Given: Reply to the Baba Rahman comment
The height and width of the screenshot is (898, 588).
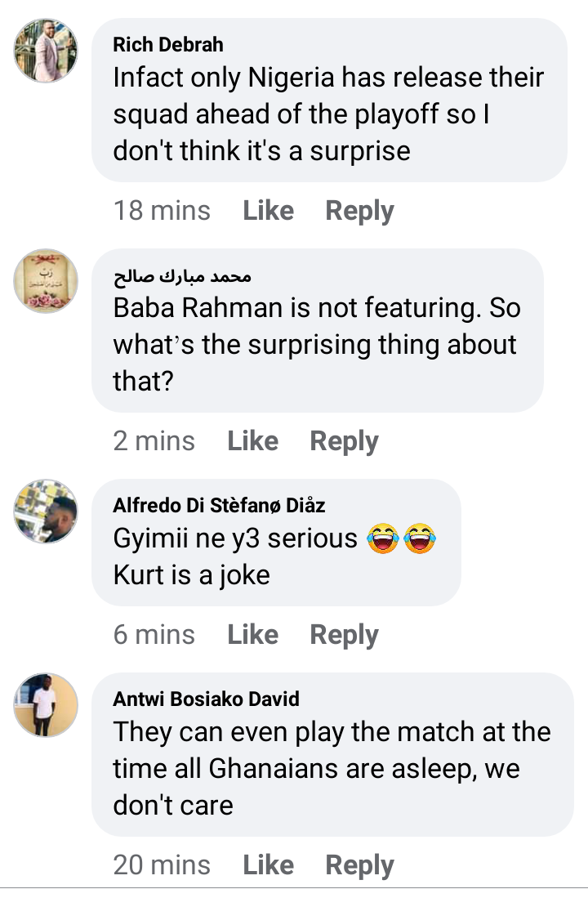Looking at the screenshot, I should (x=344, y=441).
